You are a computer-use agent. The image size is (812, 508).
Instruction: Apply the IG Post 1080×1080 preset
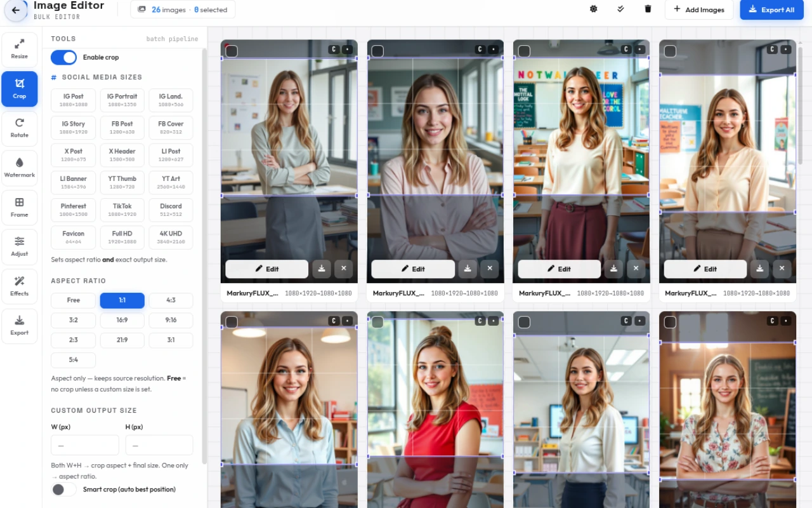pos(74,100)
